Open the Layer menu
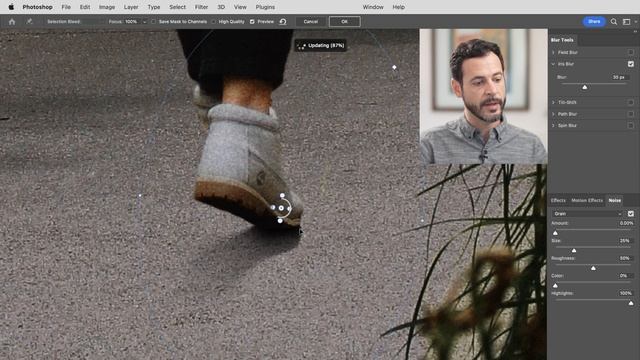This screenshot has height=360, width=640. coord(131,7)
